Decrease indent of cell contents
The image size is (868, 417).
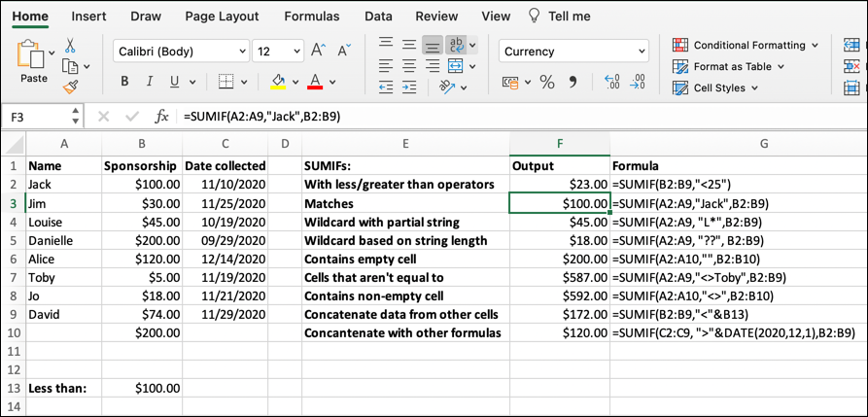coord(386,87)
